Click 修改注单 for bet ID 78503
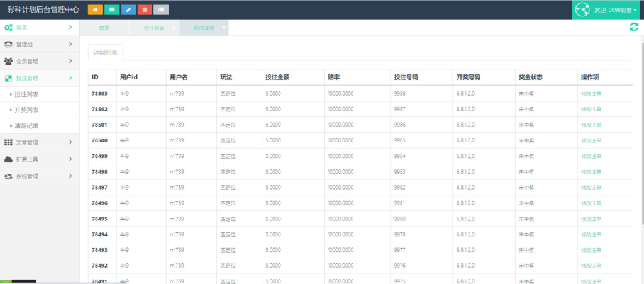The image size is (644, 284). pyautogui.click(x=591, y=93)
